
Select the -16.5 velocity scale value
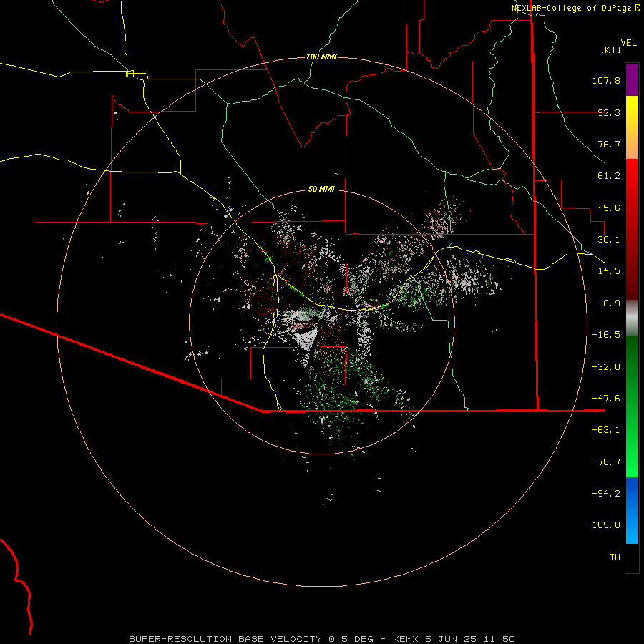(x=606, y=335)
